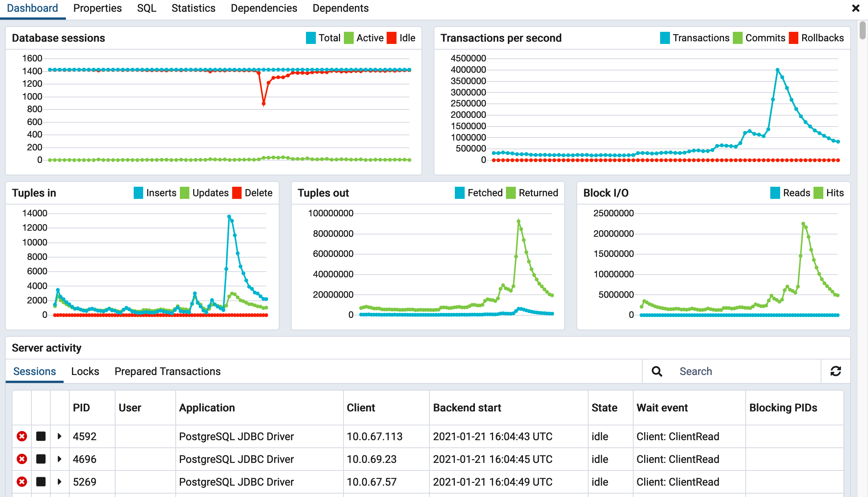Click the peak point of Transactions line
868x497 pixels.
pyautogui.click(x=777, y=70)
